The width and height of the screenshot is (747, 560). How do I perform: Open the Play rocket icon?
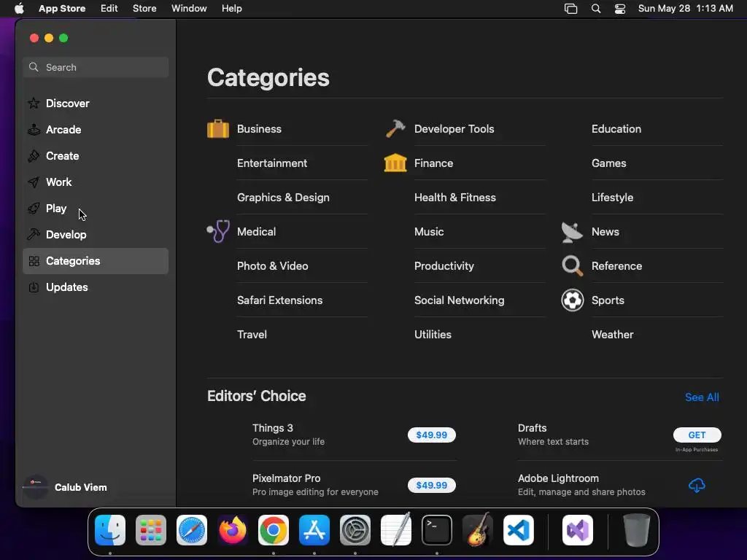coord(34,208)
